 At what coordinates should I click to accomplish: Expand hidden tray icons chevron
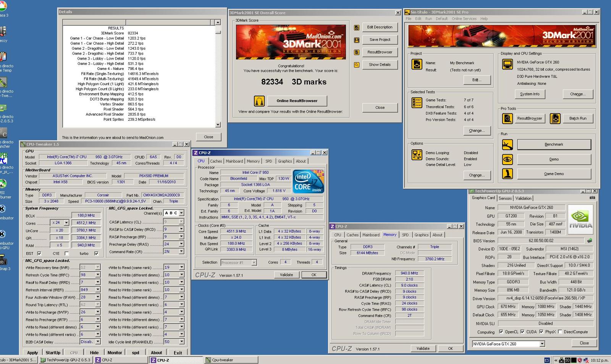click(x=556, y=360)
